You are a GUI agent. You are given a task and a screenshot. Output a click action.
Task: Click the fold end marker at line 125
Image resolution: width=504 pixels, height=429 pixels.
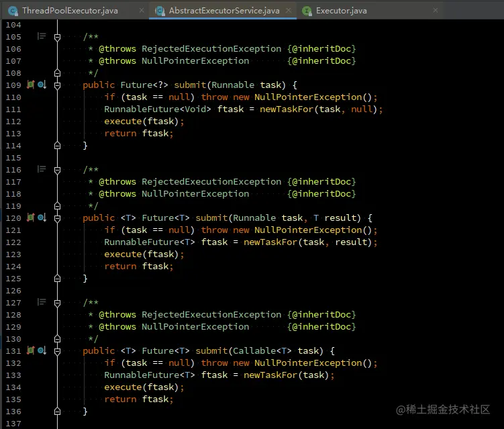coord(57,279)
